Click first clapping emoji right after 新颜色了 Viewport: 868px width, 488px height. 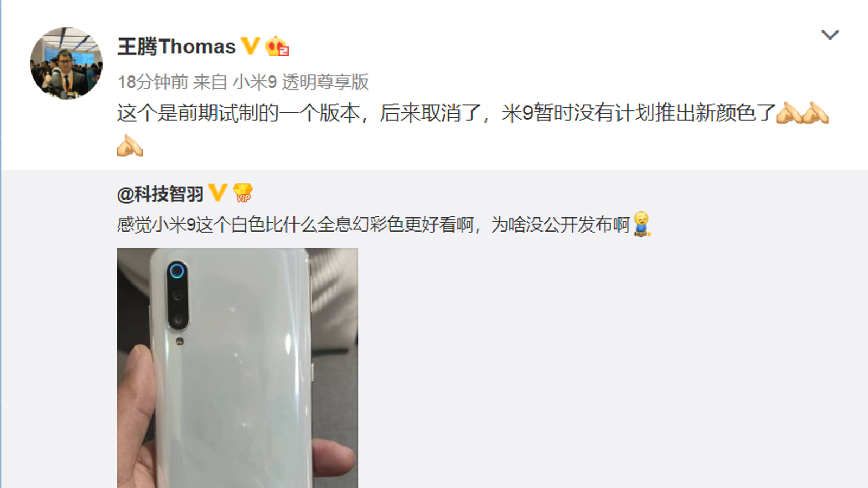[x=789, y=113]
